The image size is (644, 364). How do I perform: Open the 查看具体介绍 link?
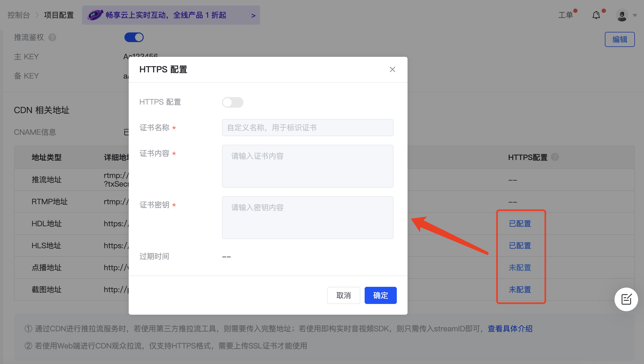click(x=510, y=329)
